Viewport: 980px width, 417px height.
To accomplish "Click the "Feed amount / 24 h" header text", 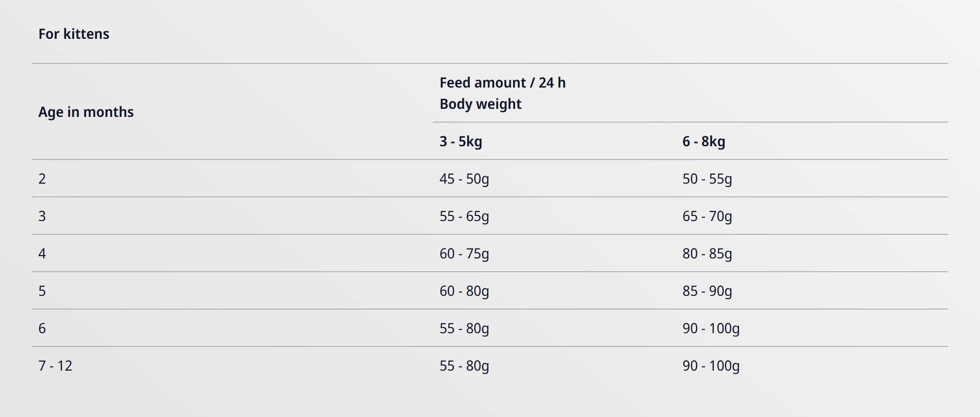I will [502, 83].
